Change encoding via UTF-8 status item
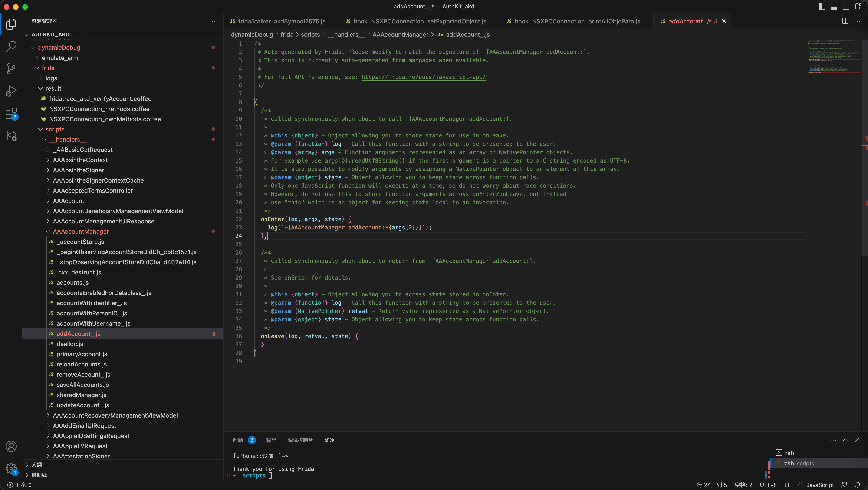The width and height of the screenshot is (868, 490). [x=768, y=485]
